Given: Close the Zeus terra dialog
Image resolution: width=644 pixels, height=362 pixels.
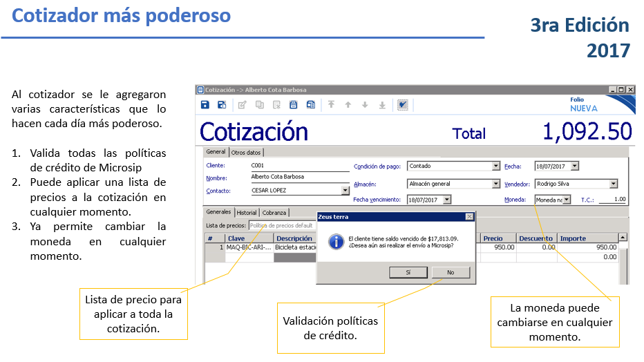Looking at the screenshot, I should click(x=469, y=217).
